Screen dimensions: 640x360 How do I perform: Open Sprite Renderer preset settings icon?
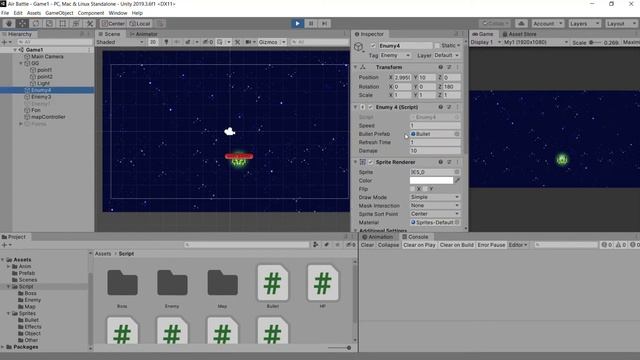coord(449,162)
